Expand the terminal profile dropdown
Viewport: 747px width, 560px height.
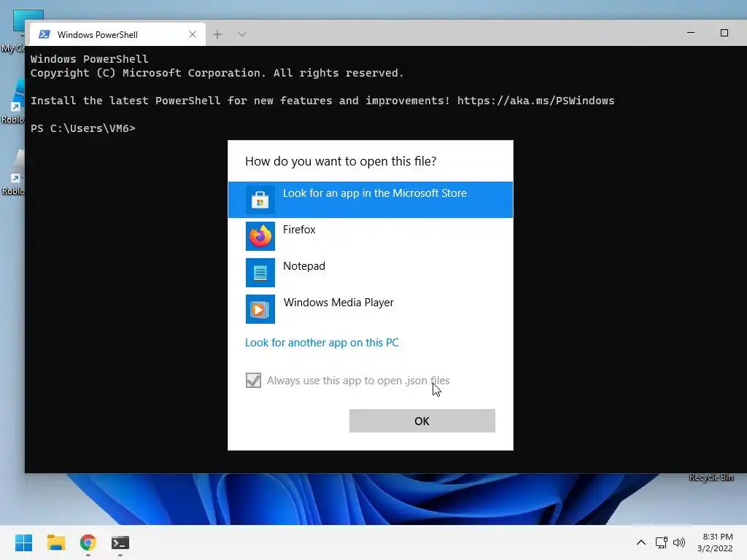coord(242,34)
